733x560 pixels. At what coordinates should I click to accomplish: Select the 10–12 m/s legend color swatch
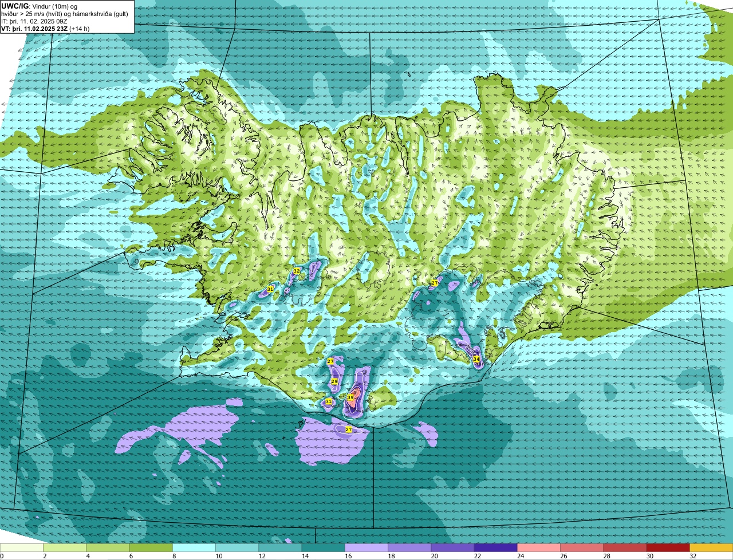click(237, 547)
